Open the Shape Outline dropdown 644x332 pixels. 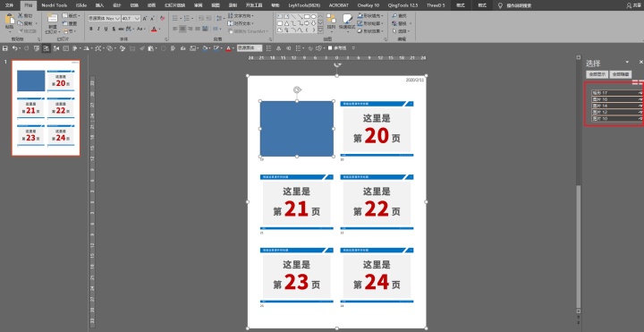pos(370,23)
